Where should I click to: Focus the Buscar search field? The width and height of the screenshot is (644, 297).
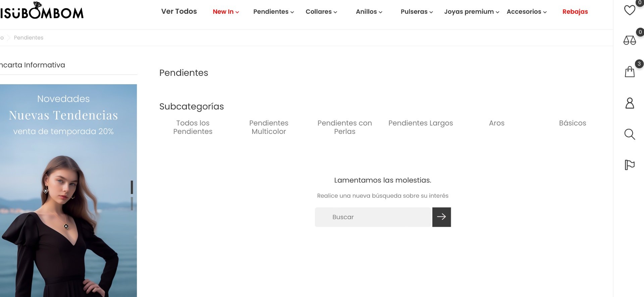[x=373, y=217]
